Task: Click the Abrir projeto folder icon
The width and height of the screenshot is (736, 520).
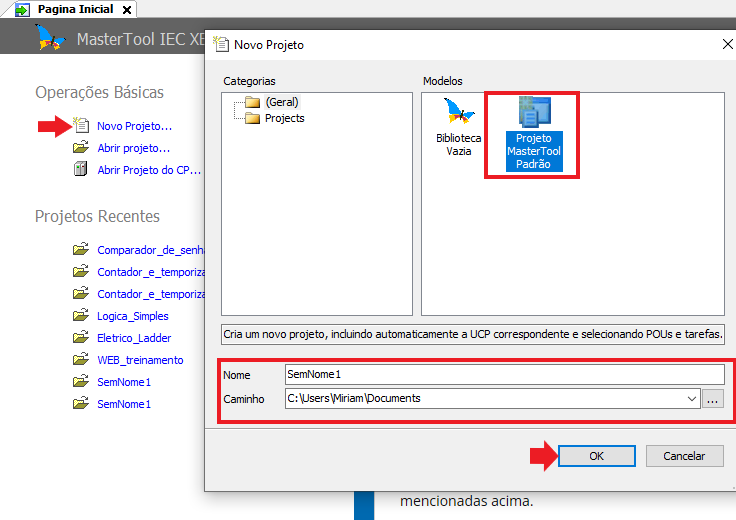Action: (81, 148)
